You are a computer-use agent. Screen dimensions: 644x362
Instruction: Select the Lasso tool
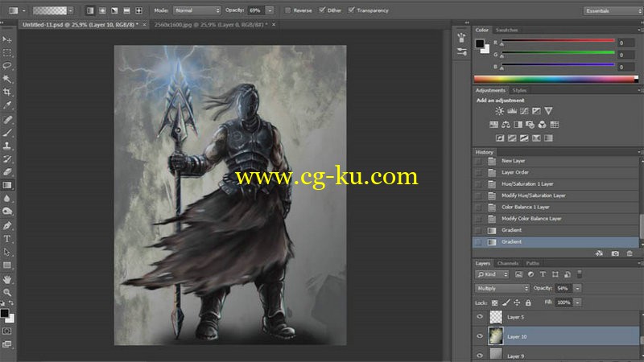(7, 66)
